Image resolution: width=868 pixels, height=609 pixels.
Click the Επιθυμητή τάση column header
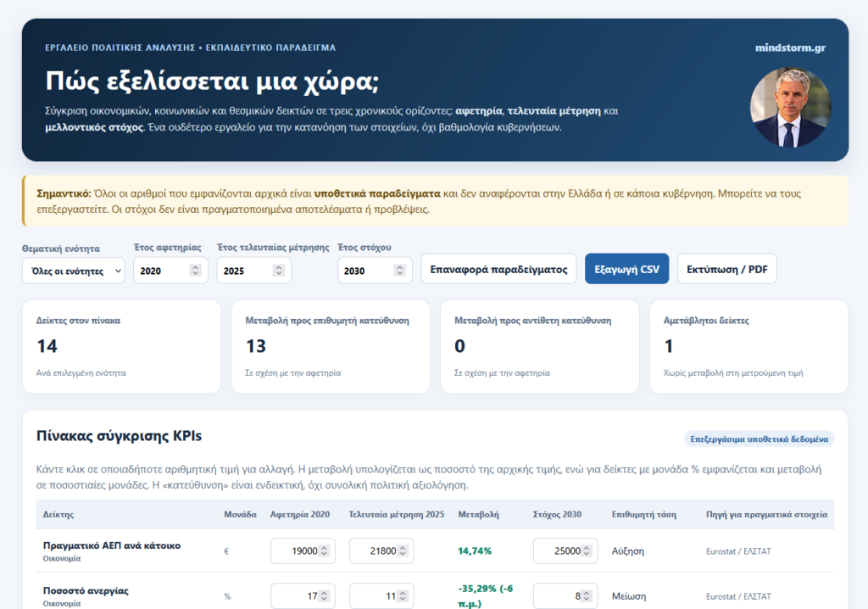pyautogui.click(x=644, y=514)
